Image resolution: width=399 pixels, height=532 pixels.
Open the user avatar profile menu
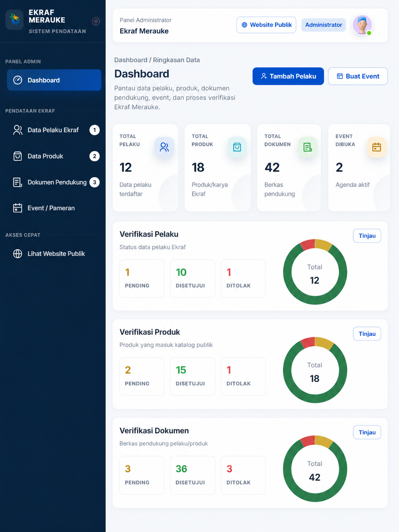(x=362, y=25)
